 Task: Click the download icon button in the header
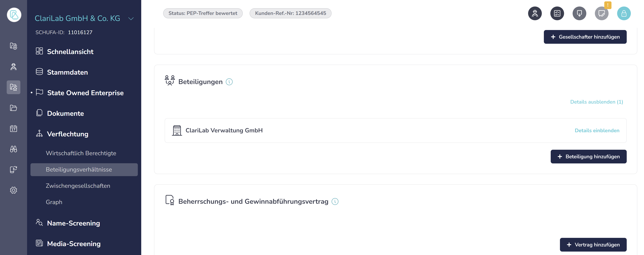(x=579, y=13)
